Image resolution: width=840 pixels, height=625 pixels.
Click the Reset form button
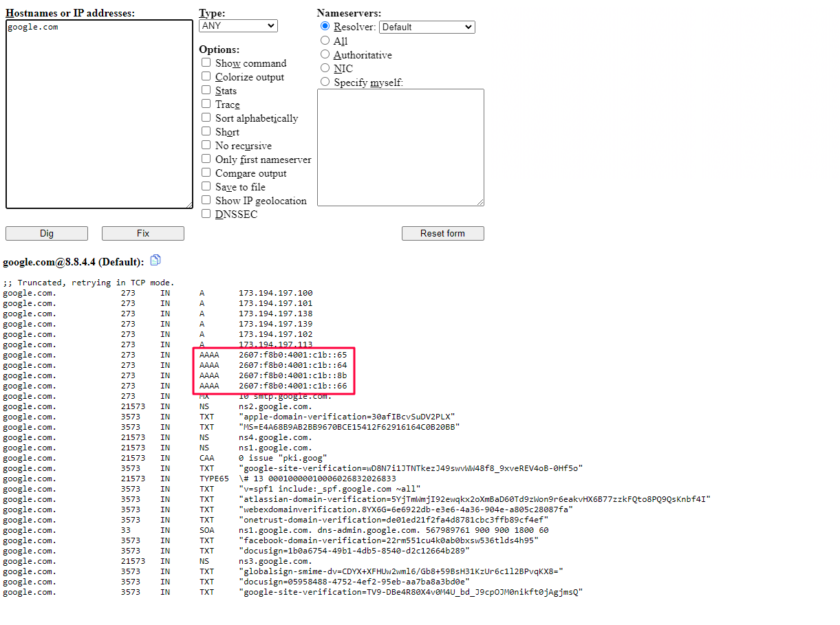coord(443,233)
